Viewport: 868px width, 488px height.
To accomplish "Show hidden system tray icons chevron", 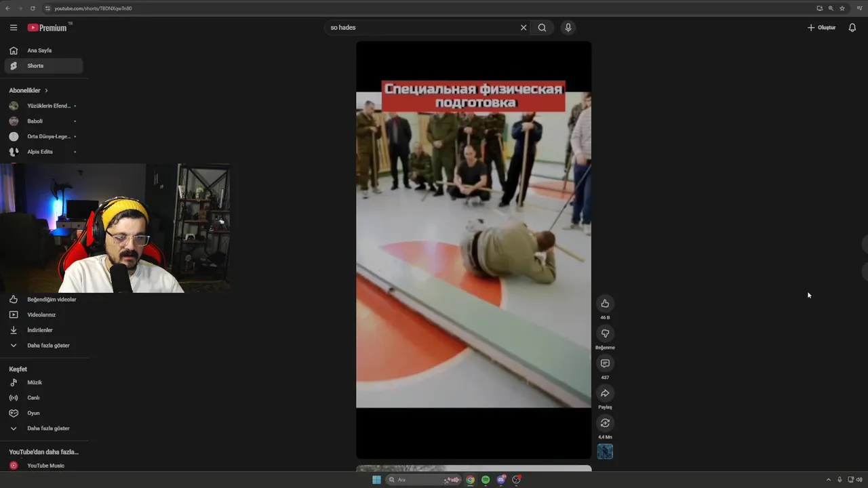I will [828, 480].
